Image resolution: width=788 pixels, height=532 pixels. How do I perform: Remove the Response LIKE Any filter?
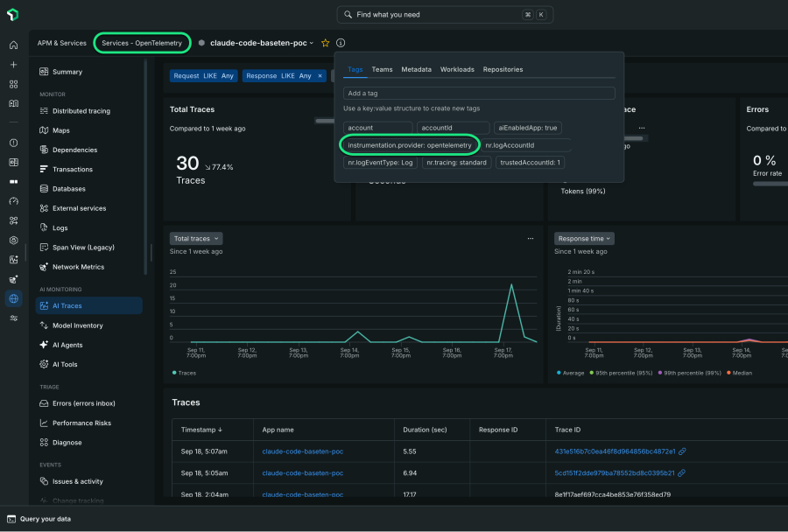click(320, 76)
